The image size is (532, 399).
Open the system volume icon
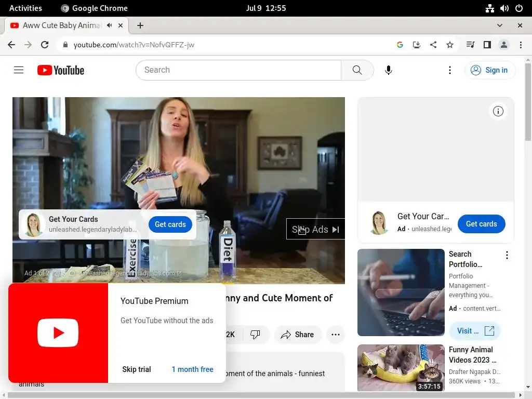504,8
